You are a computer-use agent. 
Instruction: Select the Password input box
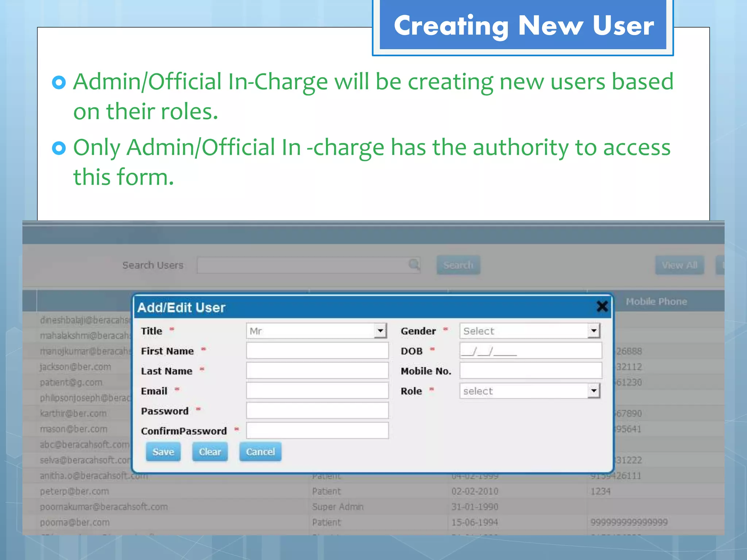tap(317, 411)
